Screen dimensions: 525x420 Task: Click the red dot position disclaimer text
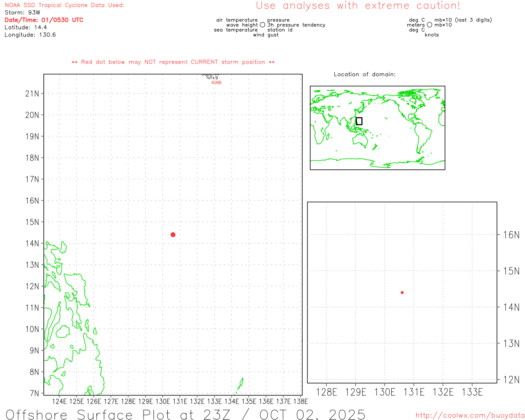tap(173, 62)
